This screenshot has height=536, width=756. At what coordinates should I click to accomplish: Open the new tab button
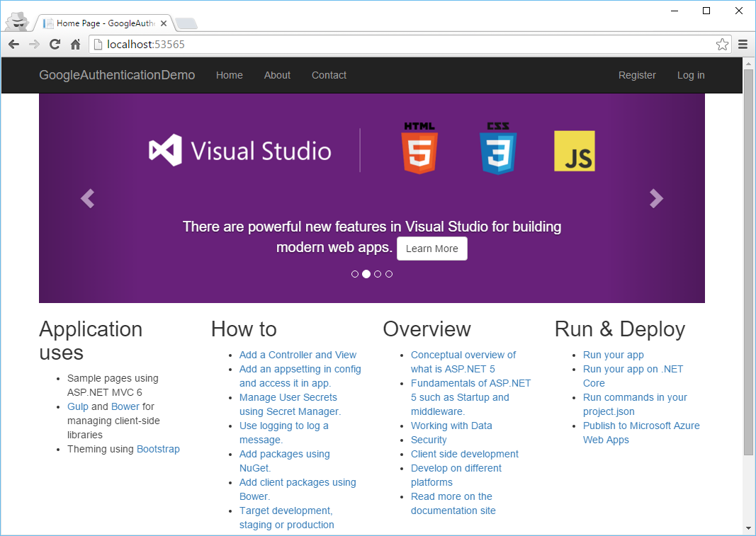tap(186, 23)
